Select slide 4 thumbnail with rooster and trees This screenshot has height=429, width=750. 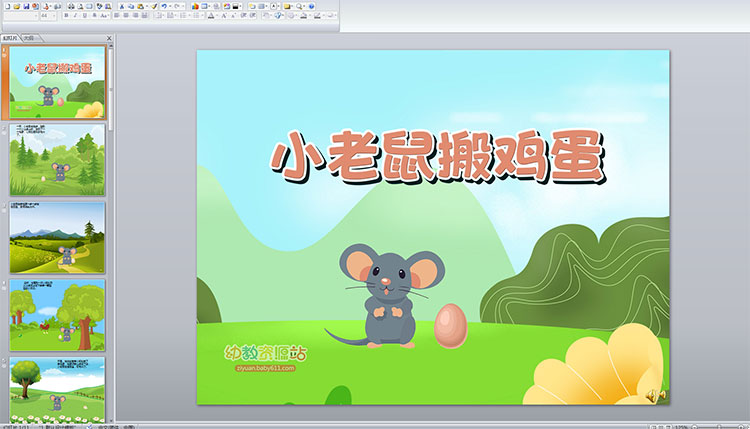tap(57, 315)
